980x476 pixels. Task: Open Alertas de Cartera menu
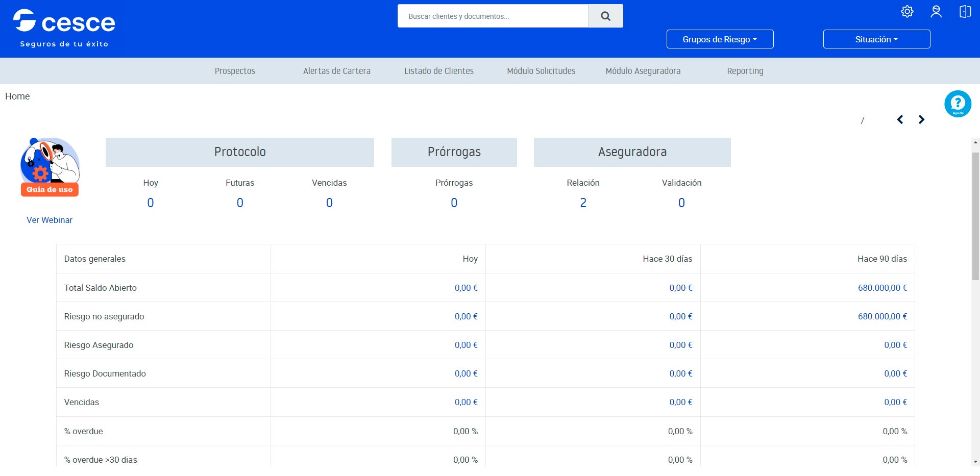(337, 71)
